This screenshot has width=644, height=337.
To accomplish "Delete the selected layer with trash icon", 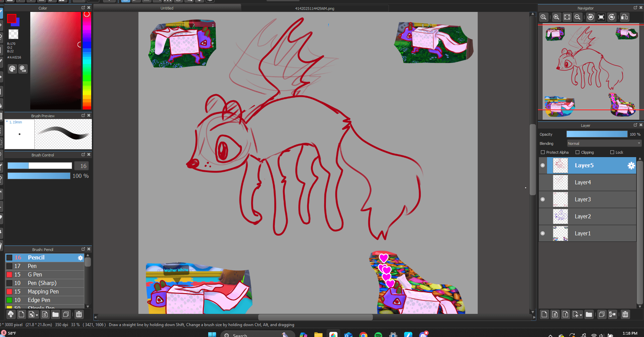I will pyautogui.click(x=625, y=315).
